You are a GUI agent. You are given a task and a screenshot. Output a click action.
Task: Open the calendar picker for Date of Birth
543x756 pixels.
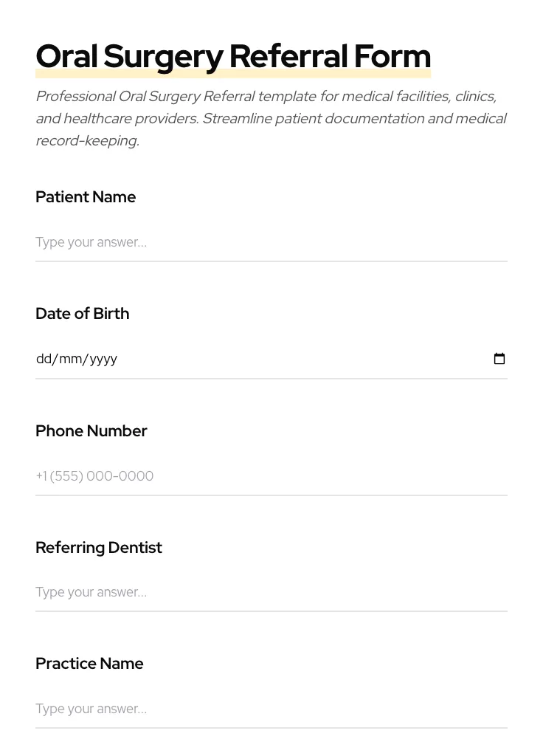coord(499,359)
